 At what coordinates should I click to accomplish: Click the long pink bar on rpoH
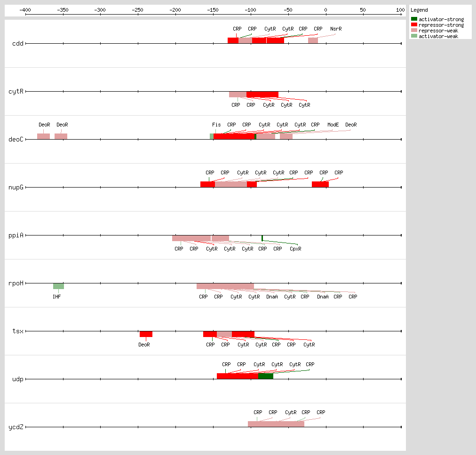click(x=225, y=286)
